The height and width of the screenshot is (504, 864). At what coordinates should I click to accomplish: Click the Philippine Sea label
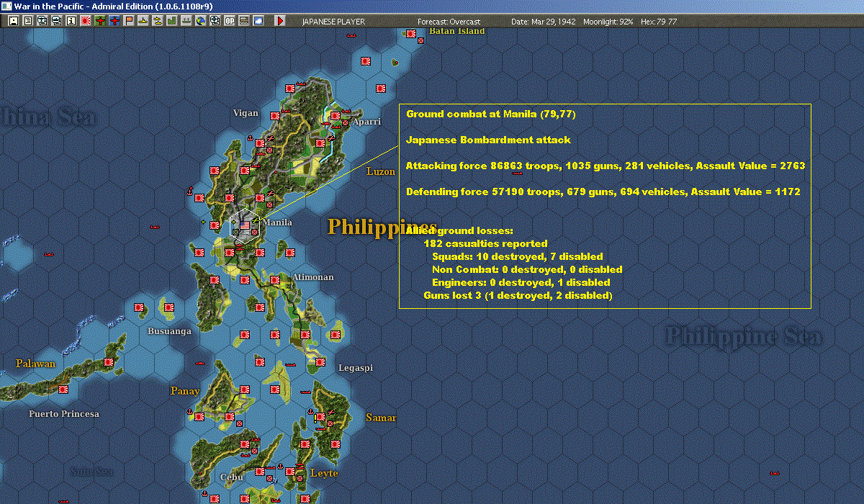tap(743, 336)
